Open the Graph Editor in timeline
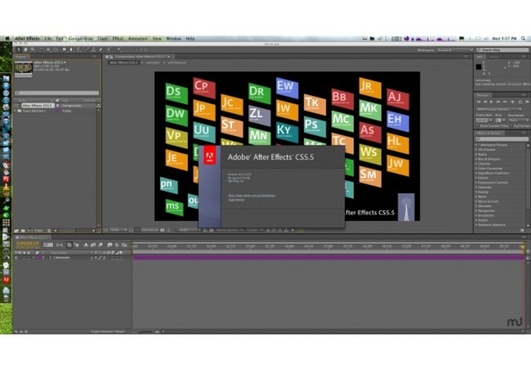The image size is (531, 370). (124, 244)
